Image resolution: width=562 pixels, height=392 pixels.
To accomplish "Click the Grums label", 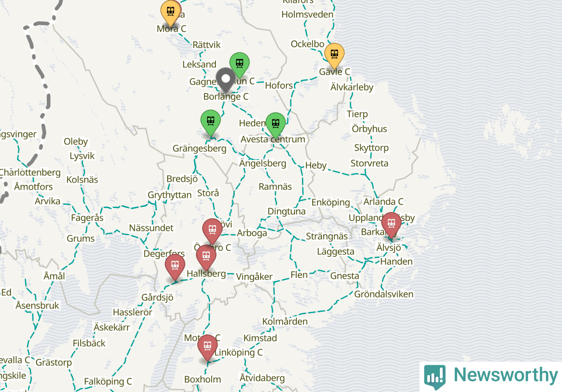I will coord(81,238).
